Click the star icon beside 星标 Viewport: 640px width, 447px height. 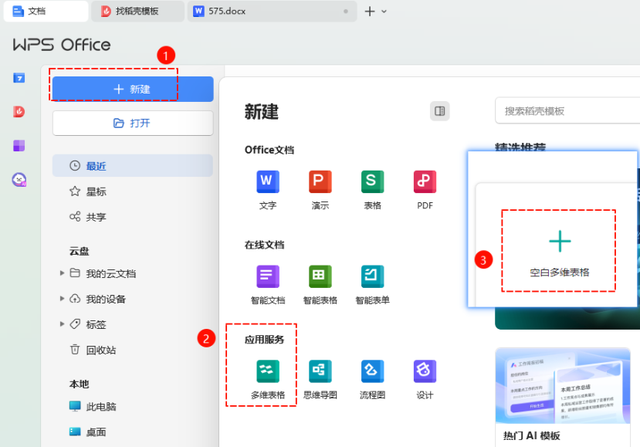(75, 191)
